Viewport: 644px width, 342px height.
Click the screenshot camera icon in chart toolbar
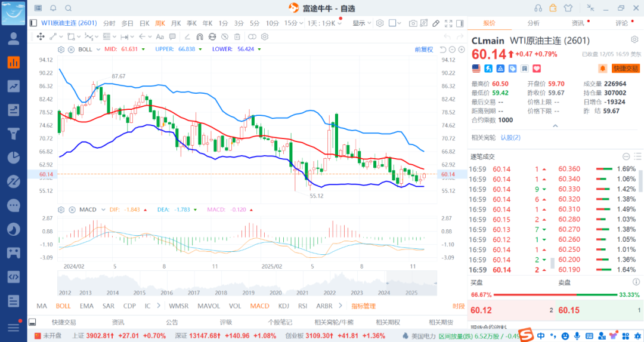coord(413,23)
